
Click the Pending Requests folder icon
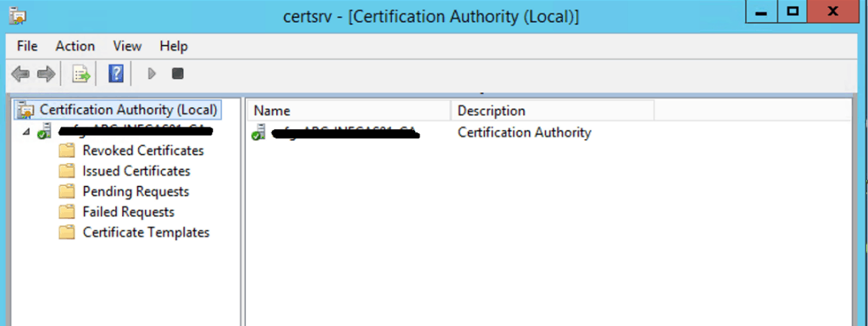click(x=66, y=191)
